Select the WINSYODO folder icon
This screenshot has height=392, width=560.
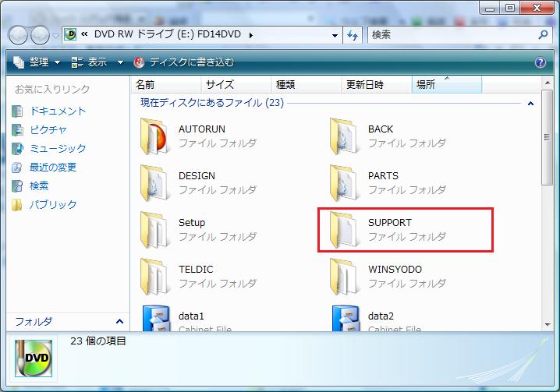coord(344,277)
